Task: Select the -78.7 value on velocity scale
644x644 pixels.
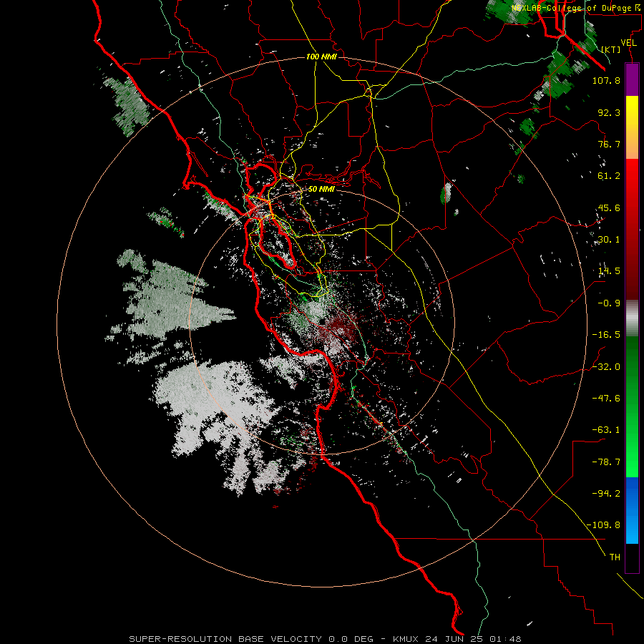Action: click(x=606, y=462)
